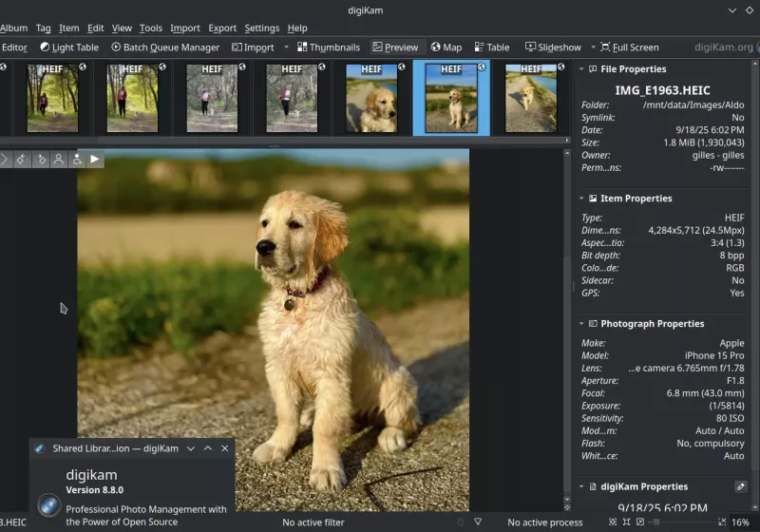Image resolution: width=760 pixels, height=532 pixels.
Task: Click the edit pencil in digiKam Properties
Action: [x=741, y=486]
